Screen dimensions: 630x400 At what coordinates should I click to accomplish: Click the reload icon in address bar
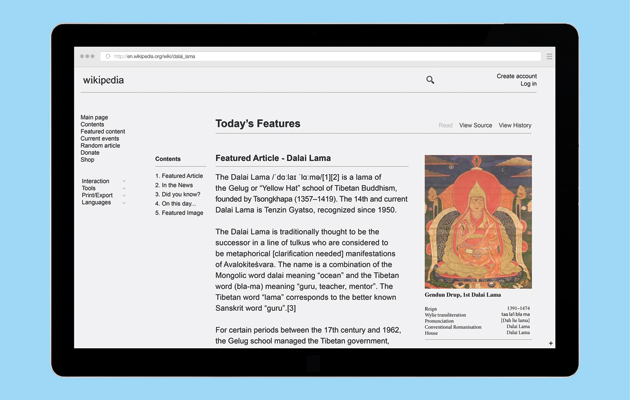pos(108,56)
